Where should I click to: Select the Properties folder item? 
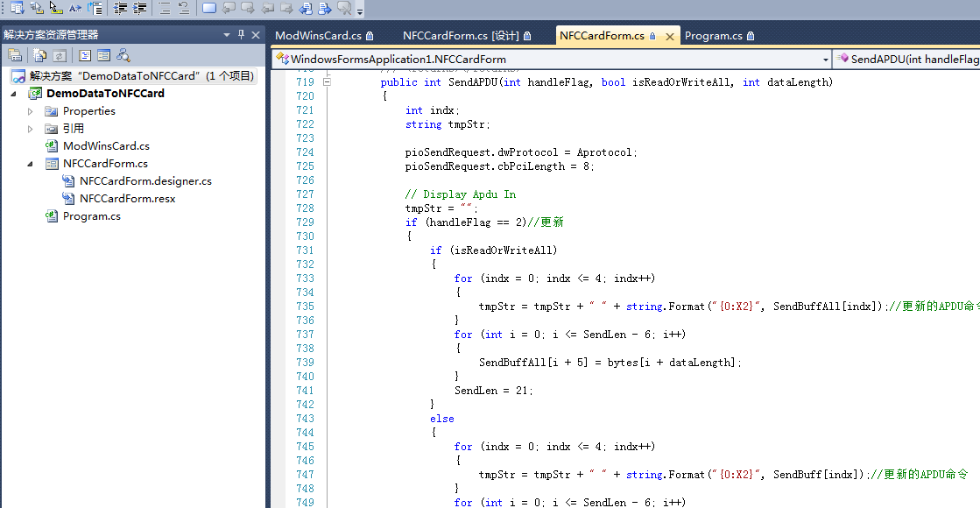click(88, 110)
